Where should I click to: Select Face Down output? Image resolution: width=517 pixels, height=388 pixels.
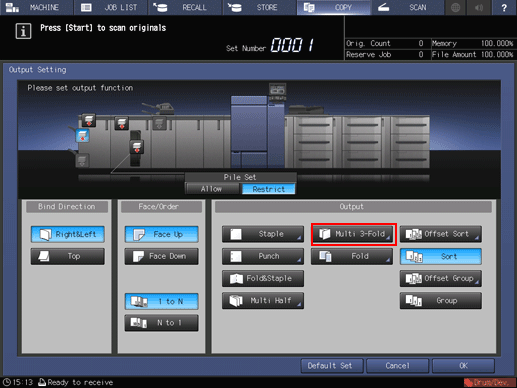click(161, 256)
